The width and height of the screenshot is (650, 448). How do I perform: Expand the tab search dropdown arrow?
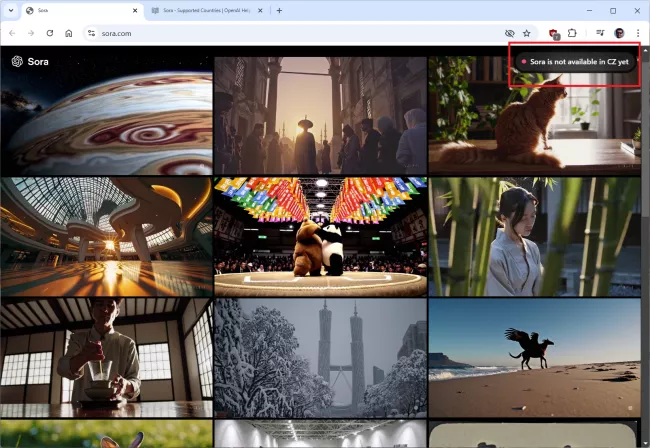[11, 10]
